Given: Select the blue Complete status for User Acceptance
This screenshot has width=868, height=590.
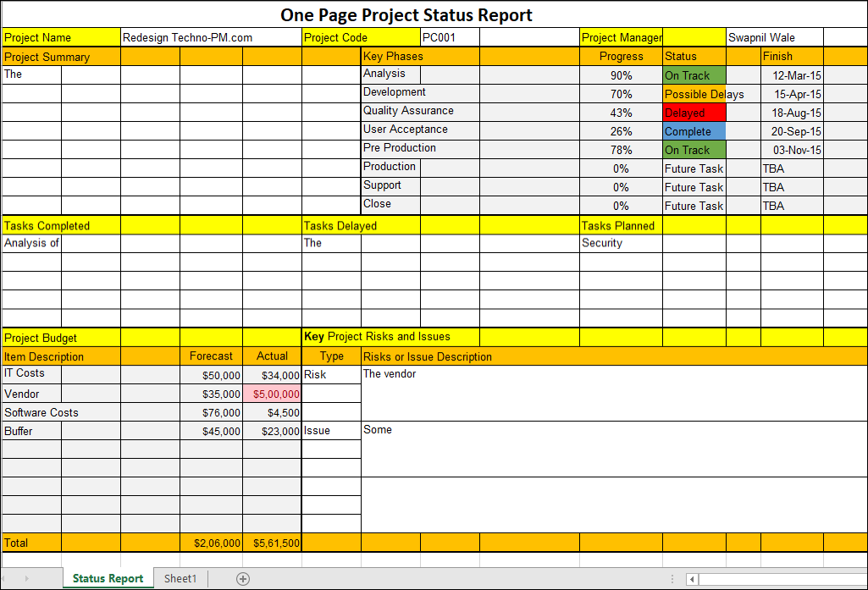Looking at the screenshot, I should [693, 131].
